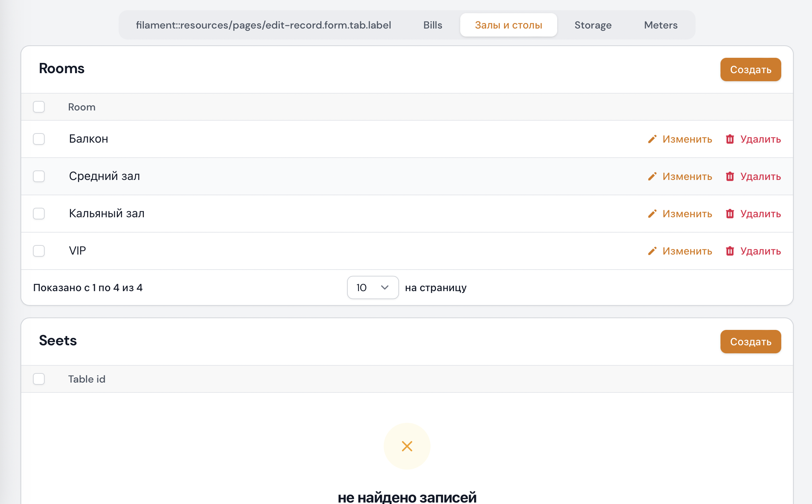Click the X icon in the empty Seets results

(x=407, y=446)
